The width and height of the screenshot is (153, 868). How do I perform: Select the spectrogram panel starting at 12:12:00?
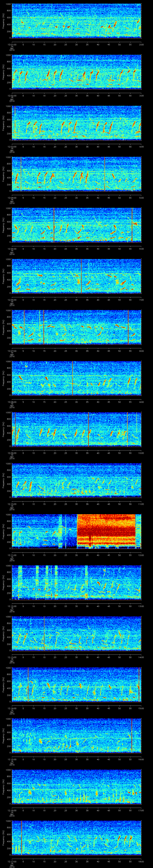pos(77,582)
